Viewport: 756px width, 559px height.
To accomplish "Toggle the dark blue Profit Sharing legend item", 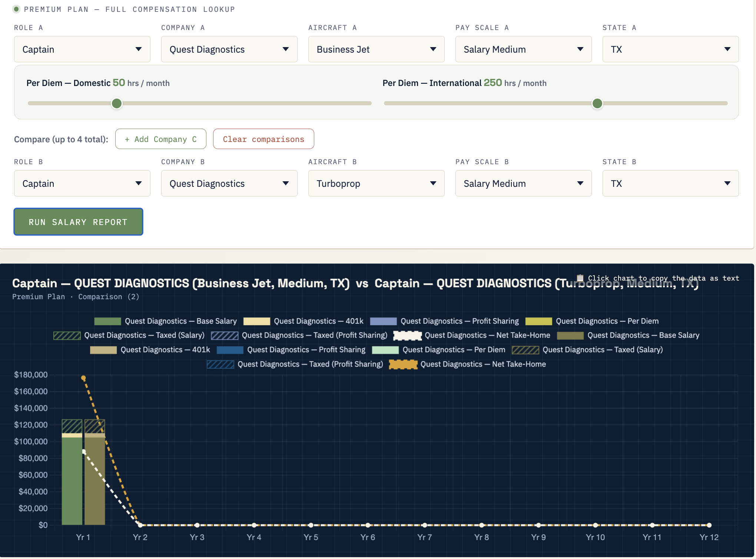I will tap(291, 350).
